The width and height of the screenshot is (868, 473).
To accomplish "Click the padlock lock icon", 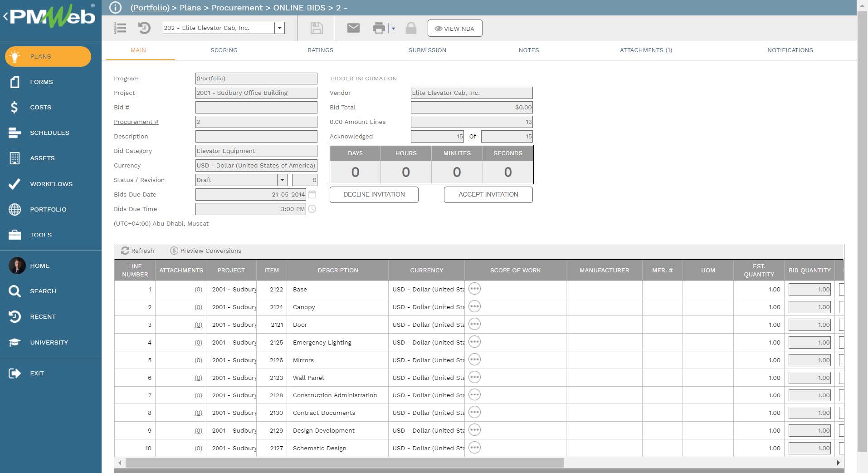I will [x=411, y=28].
